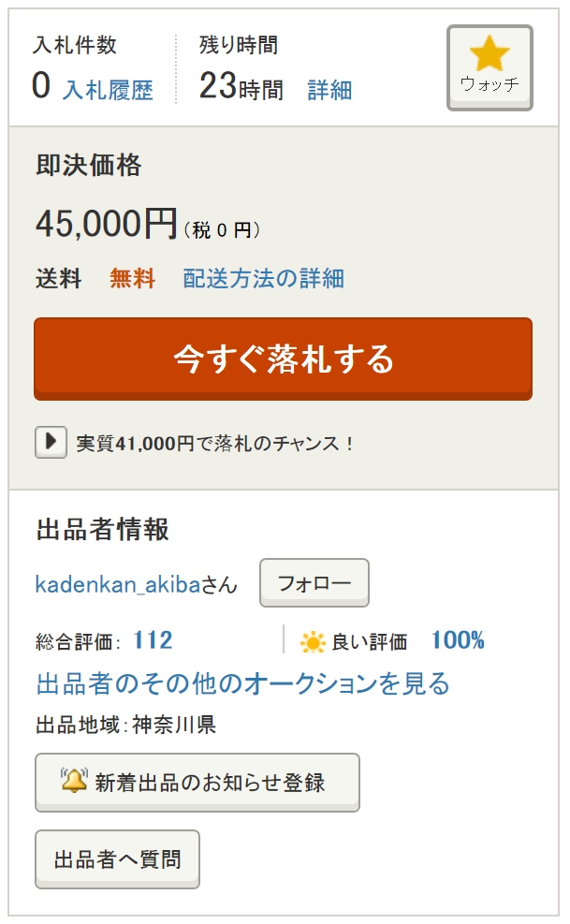The height and width of the screenshot is (924, 570).
Task: View 配送方法の詳細 shipping details
Action: tap(263, 278)
